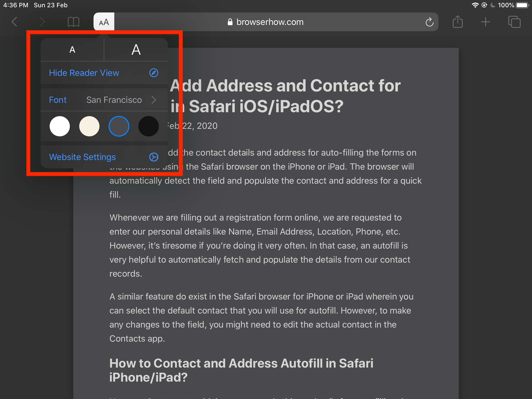This screenshot has width=532, height=399.
Task: Choose the white background swatch
Action: click(x=60, y=126)
